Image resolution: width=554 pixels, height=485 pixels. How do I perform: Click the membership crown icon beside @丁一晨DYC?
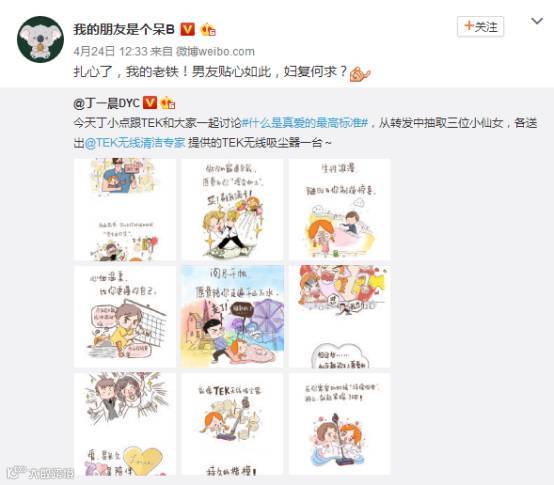point(168,103)
